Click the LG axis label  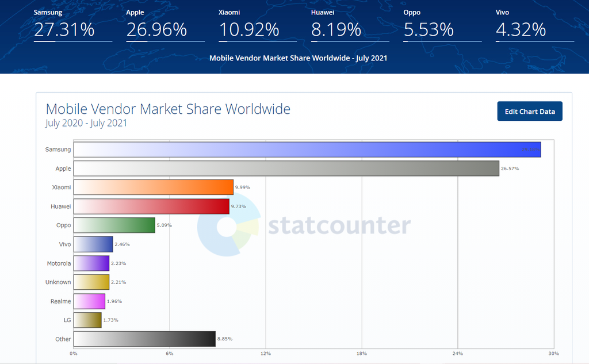pyautogui.click(x=67, y=320)
